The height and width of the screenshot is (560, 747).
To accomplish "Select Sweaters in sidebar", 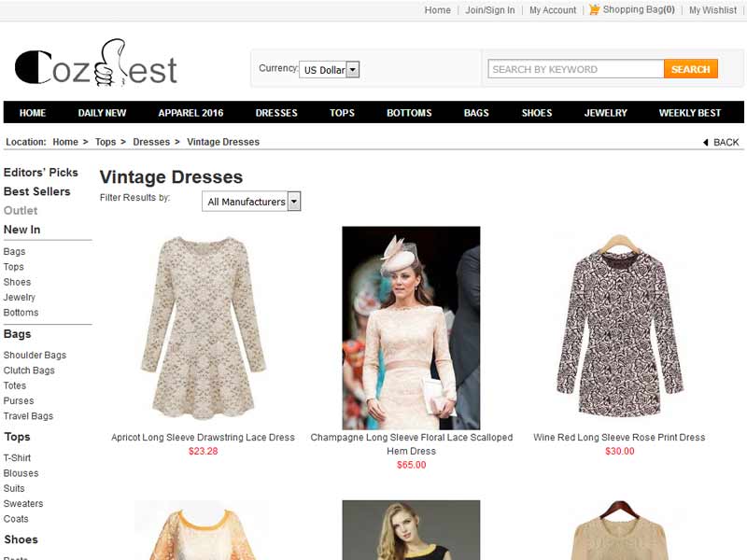I will click(x=22, y=503).
